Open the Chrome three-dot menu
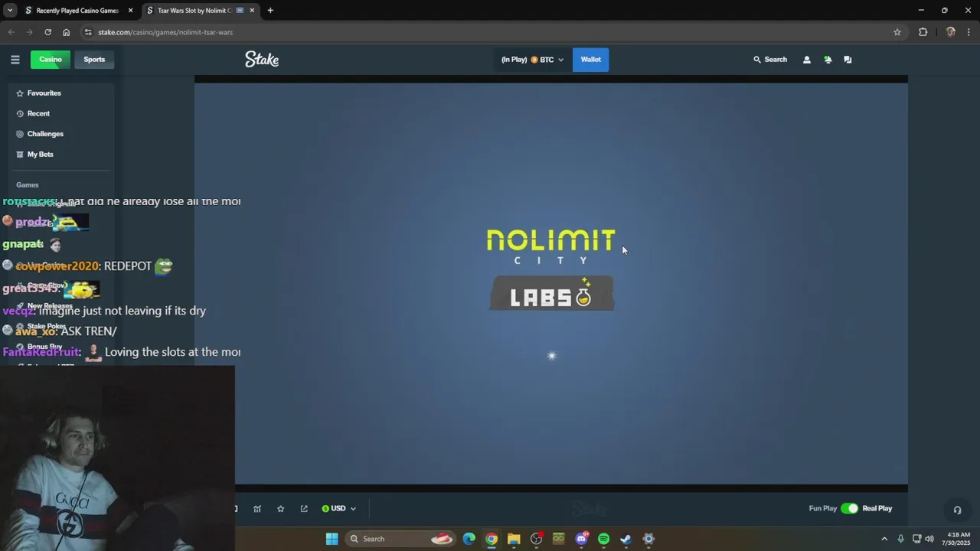This screenshot has height=551, width=980. [x=969, y=32]
